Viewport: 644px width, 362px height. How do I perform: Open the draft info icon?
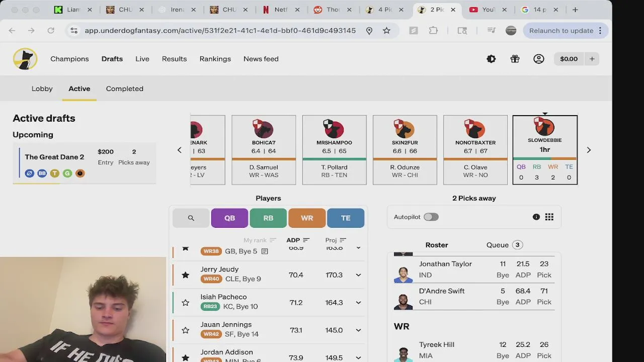point(536,217)
